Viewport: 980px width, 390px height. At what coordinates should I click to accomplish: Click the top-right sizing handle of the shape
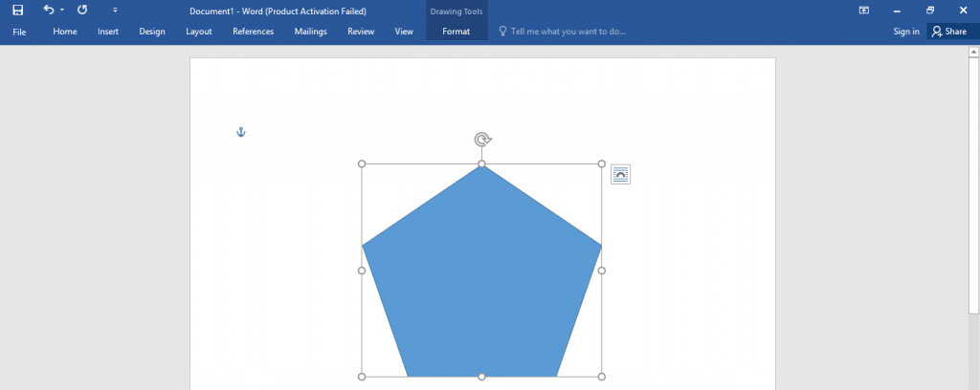pyautogui.click(x=602, y=163)
